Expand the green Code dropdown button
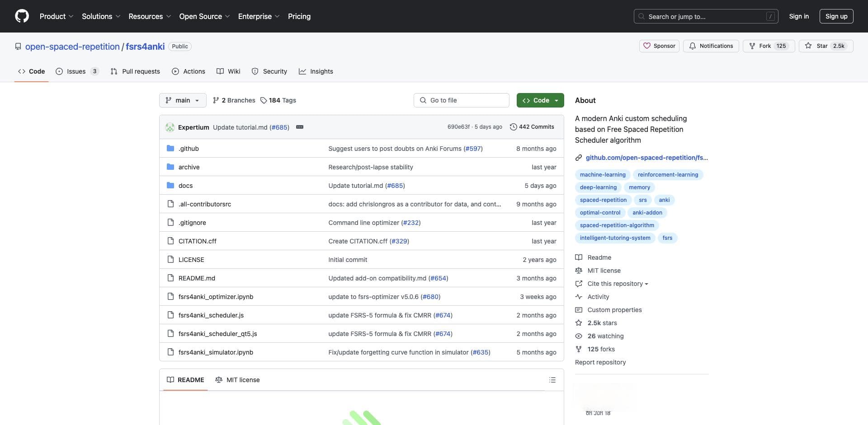Viewport: 868px width, 425px height. 540,100
